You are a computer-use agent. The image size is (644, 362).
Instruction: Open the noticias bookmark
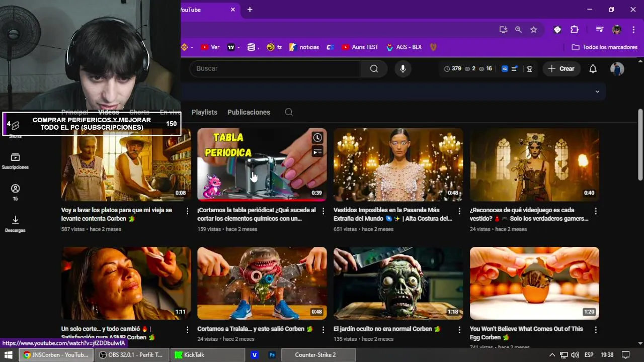[x=304, y=47]
